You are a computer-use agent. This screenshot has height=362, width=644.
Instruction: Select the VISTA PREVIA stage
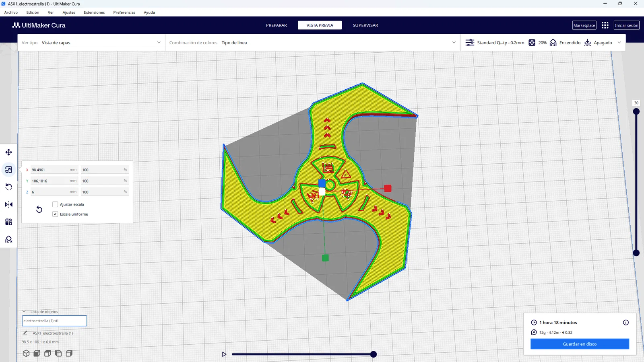(x=320, y=25)
